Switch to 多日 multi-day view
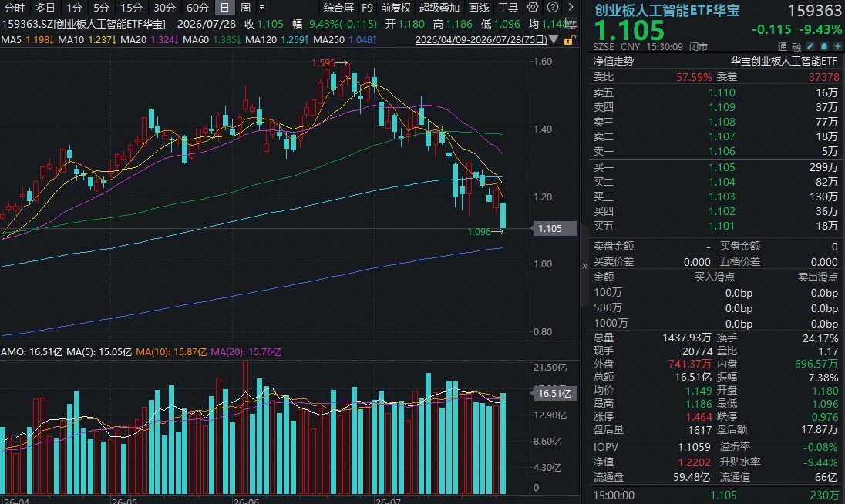Image resolution: width=845 pixels, height=504 pixels. [x=45, y=8]
